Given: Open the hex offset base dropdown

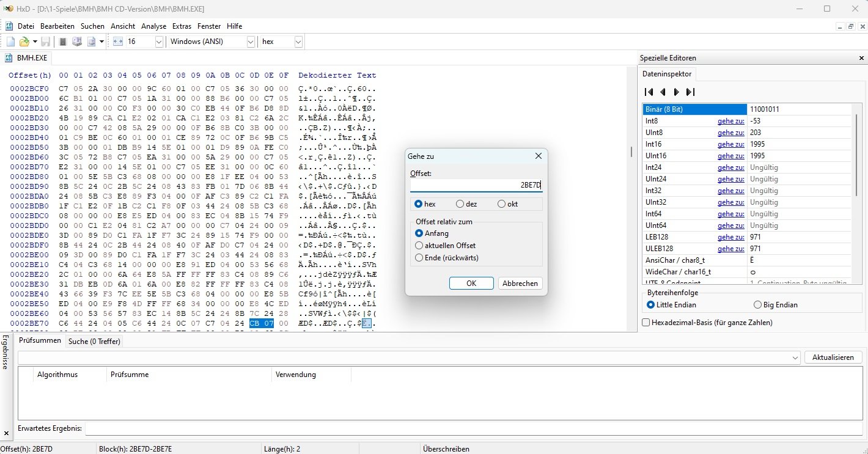Looking at the screenshot, I should [298, 42].
